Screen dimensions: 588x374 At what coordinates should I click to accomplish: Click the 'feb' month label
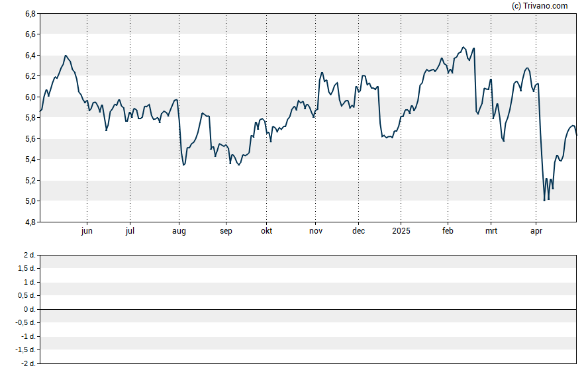click(x=448, y=231)
